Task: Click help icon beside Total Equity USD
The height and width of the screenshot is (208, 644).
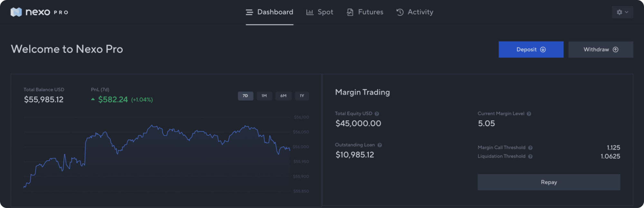Action: [x=377, y=114]
